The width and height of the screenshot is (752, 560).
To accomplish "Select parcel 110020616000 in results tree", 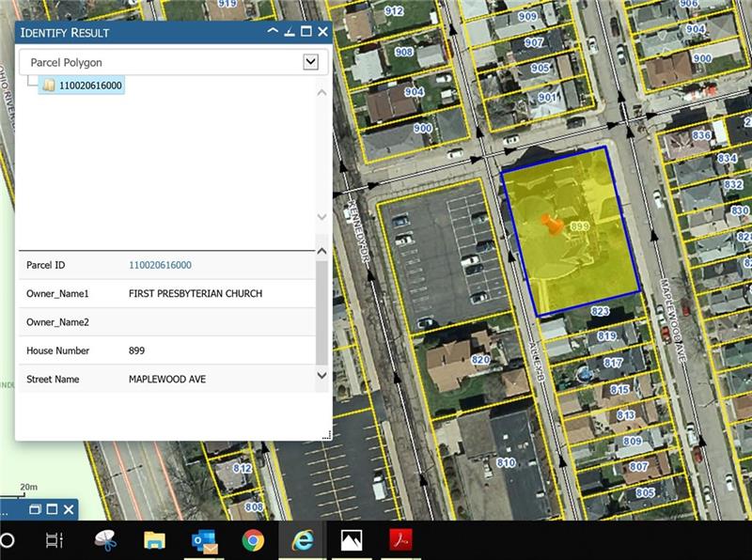I will click(90, 86).
